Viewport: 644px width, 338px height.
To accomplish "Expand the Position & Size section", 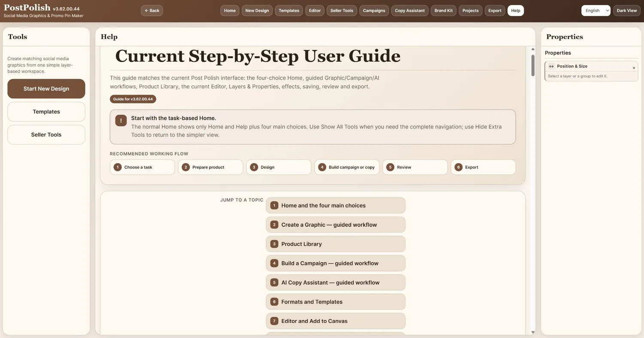I will pyautogui.click(x=591, y=66).
